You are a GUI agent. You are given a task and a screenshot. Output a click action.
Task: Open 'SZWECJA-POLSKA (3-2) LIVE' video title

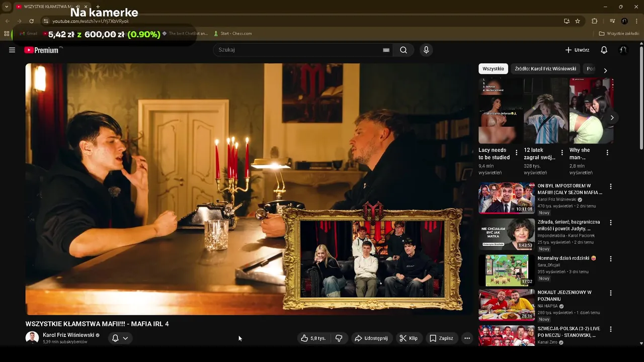click(569, 332)
